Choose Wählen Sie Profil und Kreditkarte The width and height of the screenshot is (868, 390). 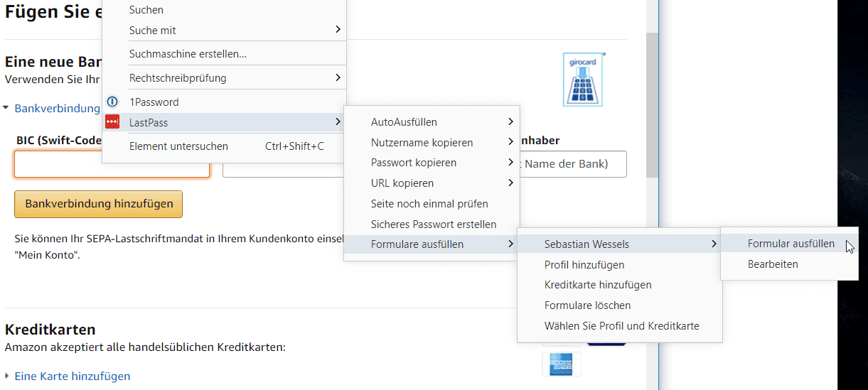[x=619, y=326]
